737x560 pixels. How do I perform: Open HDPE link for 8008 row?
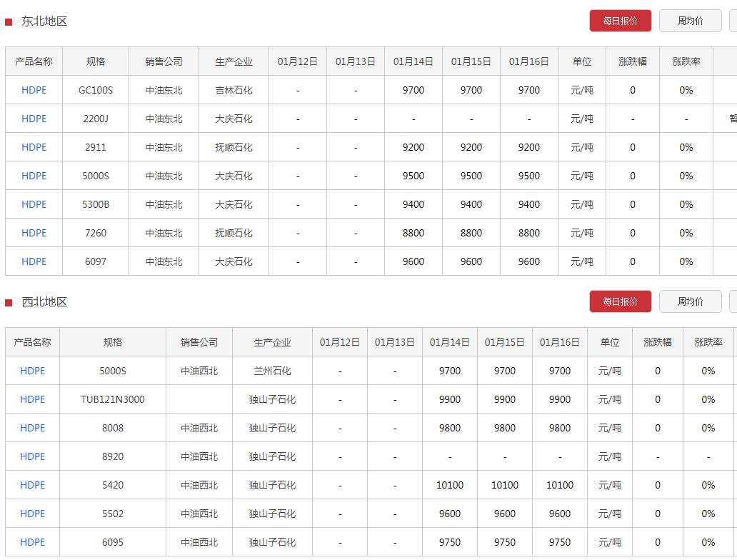click(x=32, y=429)
